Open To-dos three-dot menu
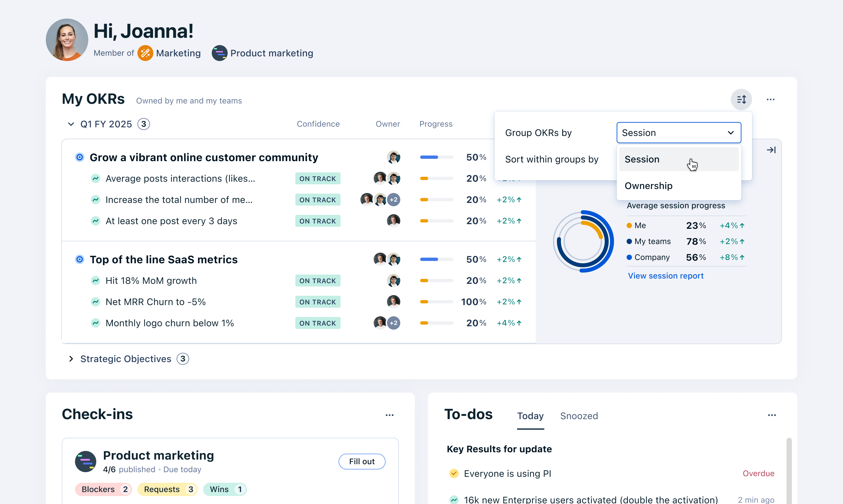The image size is (843, 504). click(772, 415)
